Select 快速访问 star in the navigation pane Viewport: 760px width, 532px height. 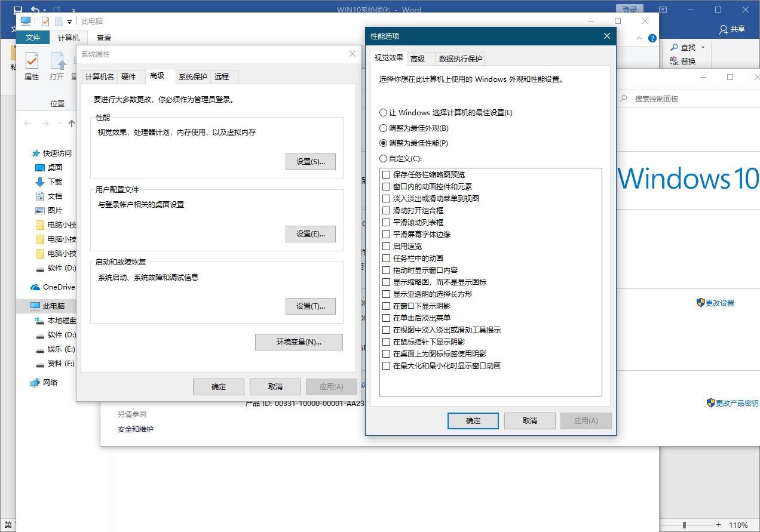click(36, 153)
